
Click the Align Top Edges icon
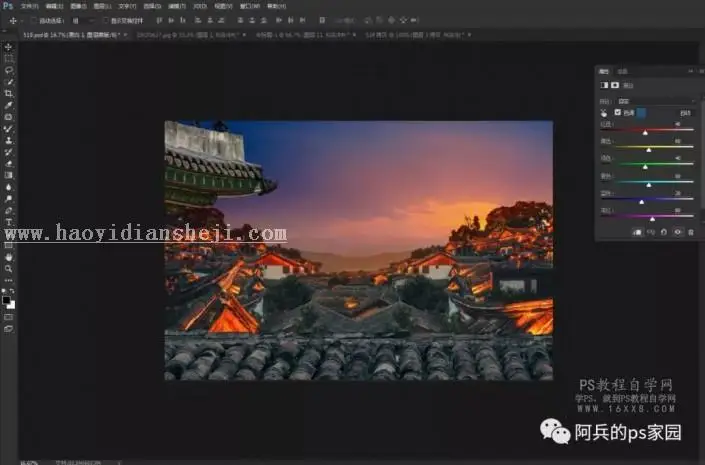point(159,20)
